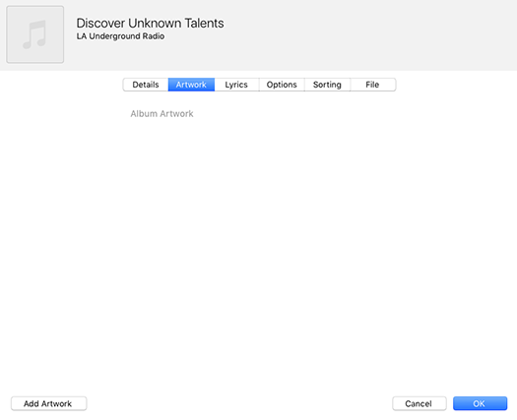The image size is (517, 420).
Task: Select the Artwork tab
Action: tap(191, 85)
